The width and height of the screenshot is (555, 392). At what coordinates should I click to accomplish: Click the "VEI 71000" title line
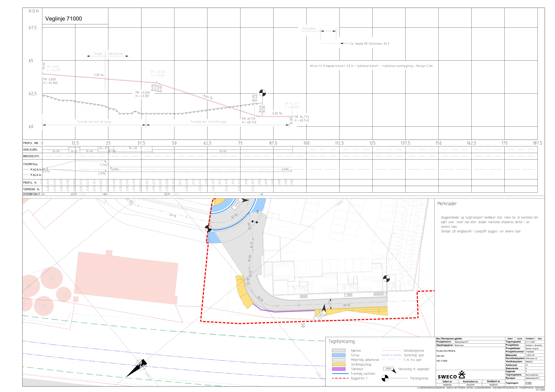[442, 361]
